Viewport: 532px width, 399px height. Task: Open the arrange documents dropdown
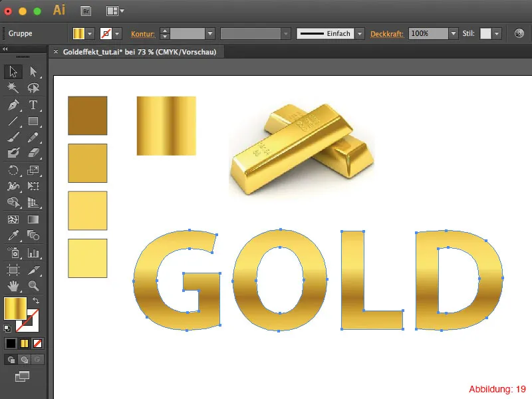point(115,11)
